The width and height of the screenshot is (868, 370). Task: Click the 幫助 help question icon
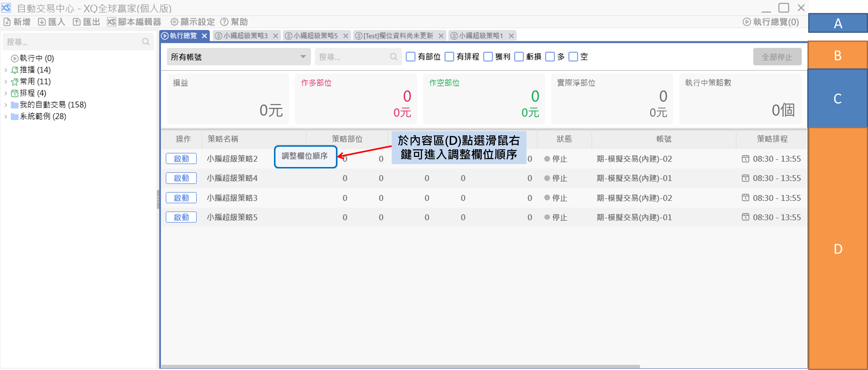click(224, 22)
